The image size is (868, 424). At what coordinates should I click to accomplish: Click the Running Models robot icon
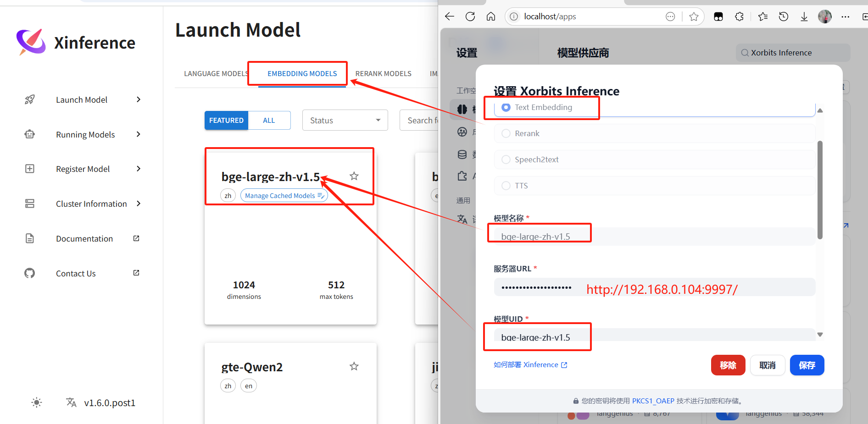(30, 134)
